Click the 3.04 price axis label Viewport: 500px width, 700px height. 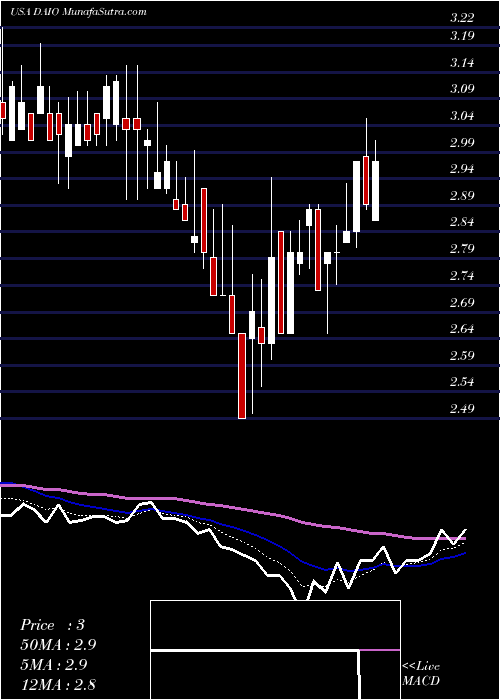click(462, 116)
